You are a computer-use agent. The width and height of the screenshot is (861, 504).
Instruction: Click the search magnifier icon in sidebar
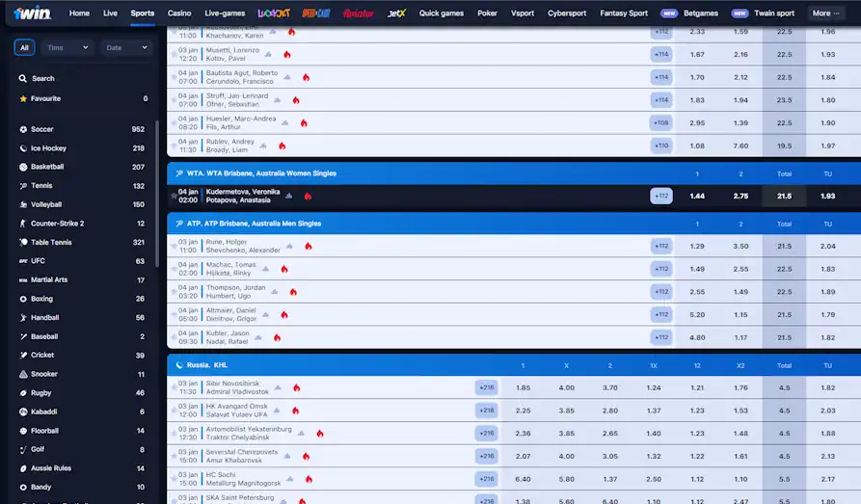[x=22, y=78]
